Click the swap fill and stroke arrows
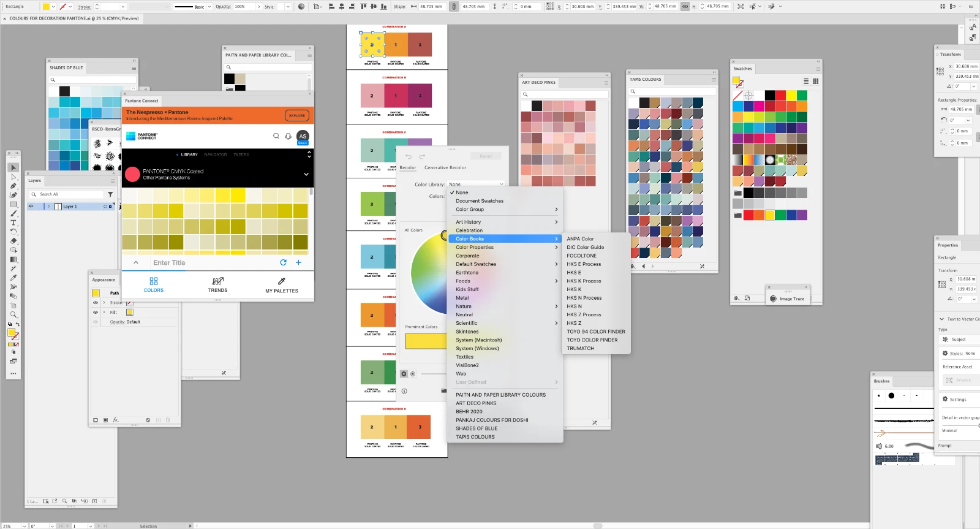980x529 pixels. pos(17,324)
